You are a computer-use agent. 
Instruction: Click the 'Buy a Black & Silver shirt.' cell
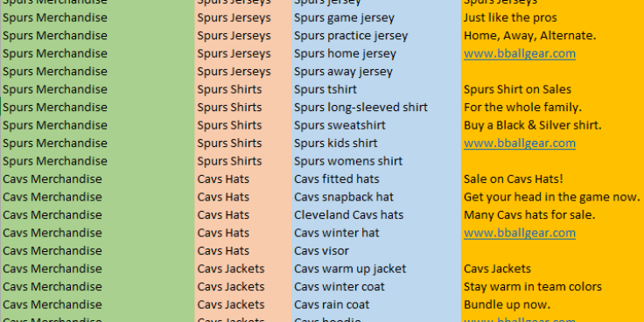click(x=552, y=125)
